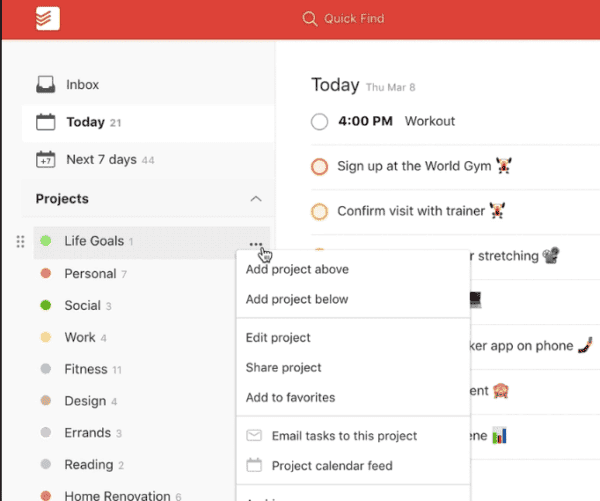Select the Today view label
This screenshot has height=501, width=600.
[x=85, y=122]
